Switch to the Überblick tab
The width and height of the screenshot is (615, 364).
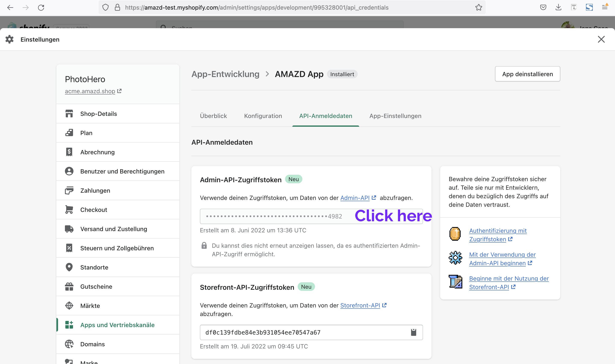pos(213,116)
